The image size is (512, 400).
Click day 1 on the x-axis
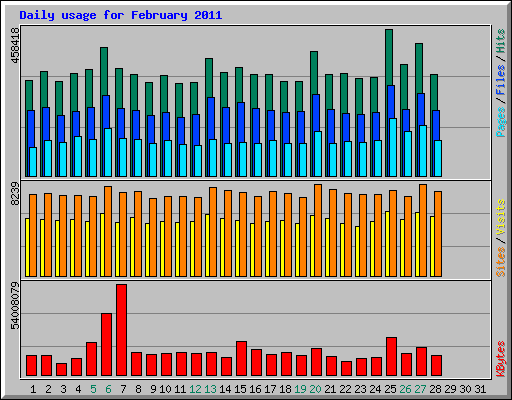pyautogui.click(x=33, y=389)
